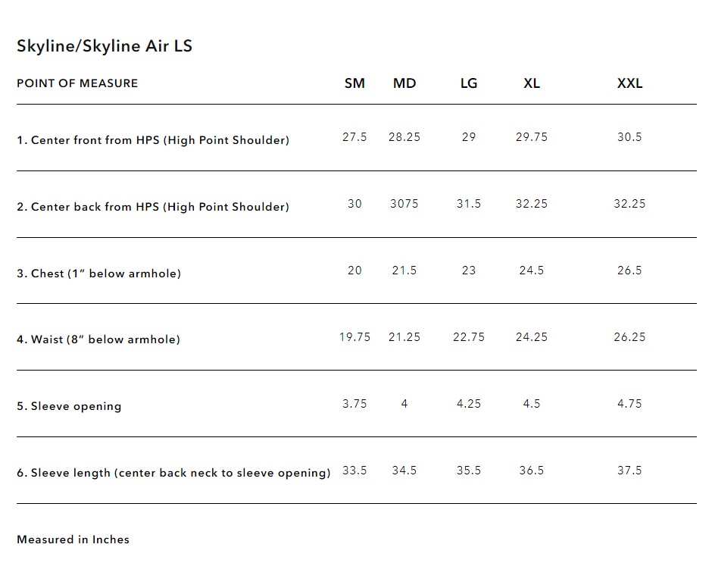Select the MD sleeve opening value 4
Screen dimensions: 712x588
coord(404,404)
